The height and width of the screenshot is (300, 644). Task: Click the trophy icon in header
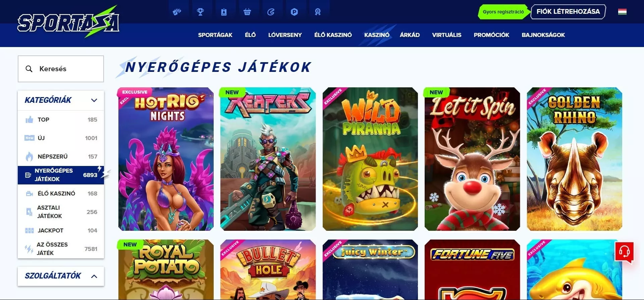[200, 12]
